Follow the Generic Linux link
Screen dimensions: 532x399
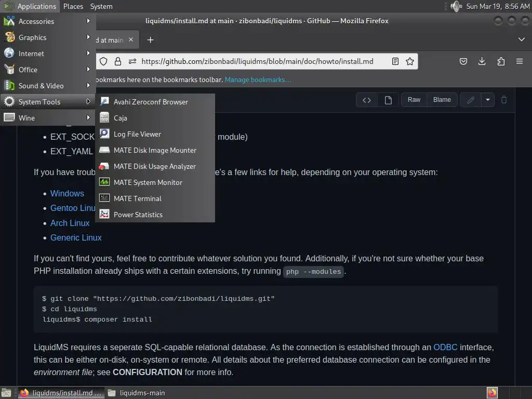click(x=76, y=237)
